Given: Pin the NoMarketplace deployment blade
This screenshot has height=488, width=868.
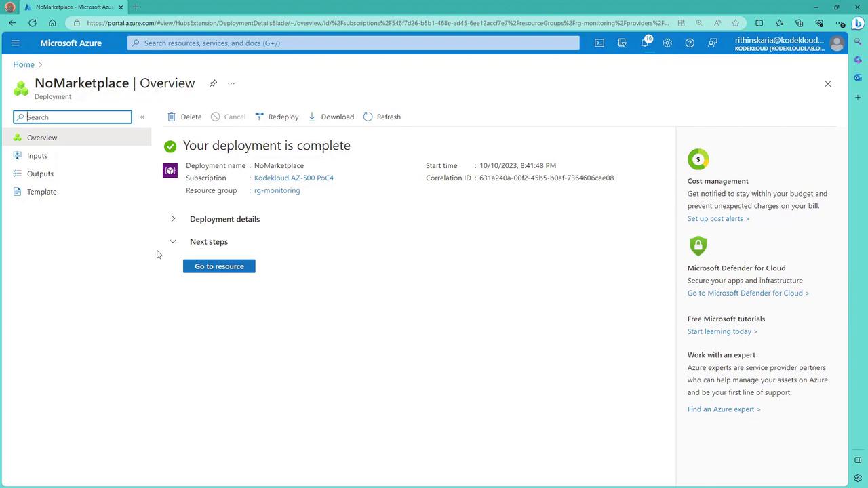Looking at the screenshot, I should coord(213,83).
